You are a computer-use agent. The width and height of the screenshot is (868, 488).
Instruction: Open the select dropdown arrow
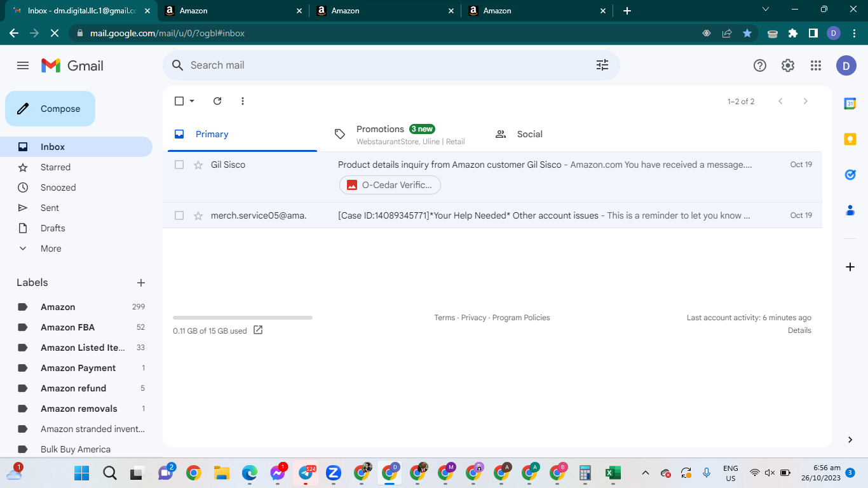192,101
